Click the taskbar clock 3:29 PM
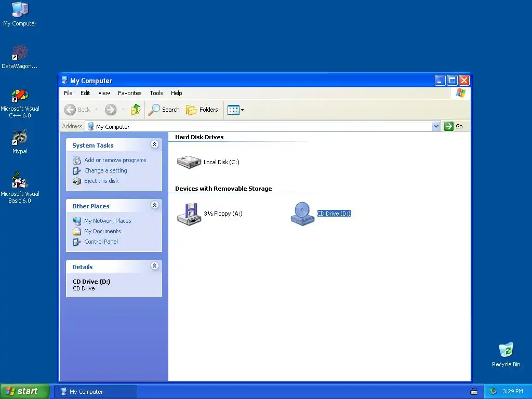Screen dimensions: 532x399 pyautogui.click(x=513, y=392)
